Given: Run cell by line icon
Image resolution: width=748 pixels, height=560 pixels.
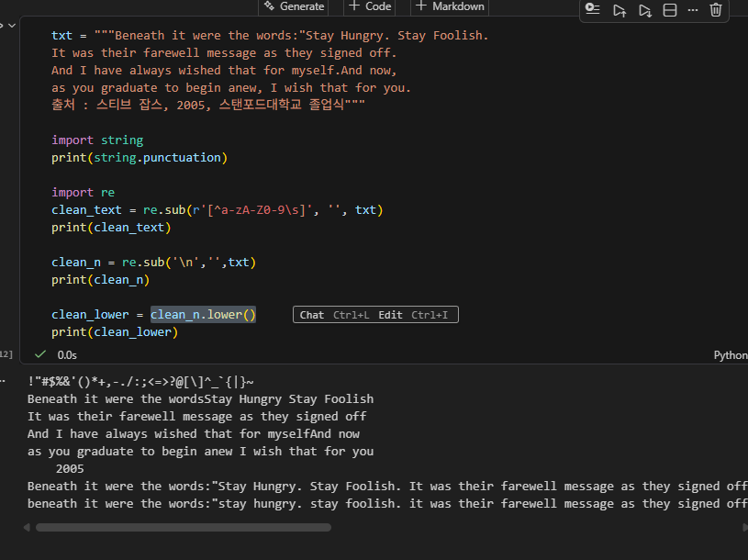Looking at the screenshot, I should click(x=592, y=9).
